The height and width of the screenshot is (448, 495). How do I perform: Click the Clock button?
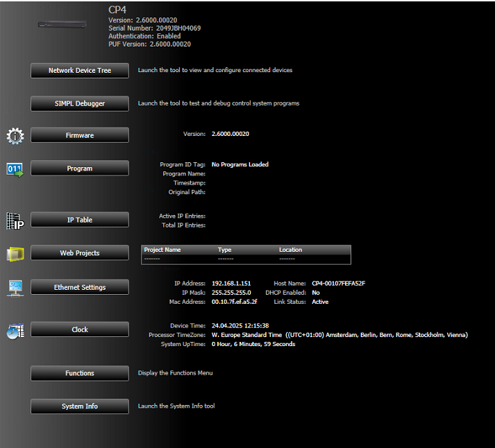(80, 329)
